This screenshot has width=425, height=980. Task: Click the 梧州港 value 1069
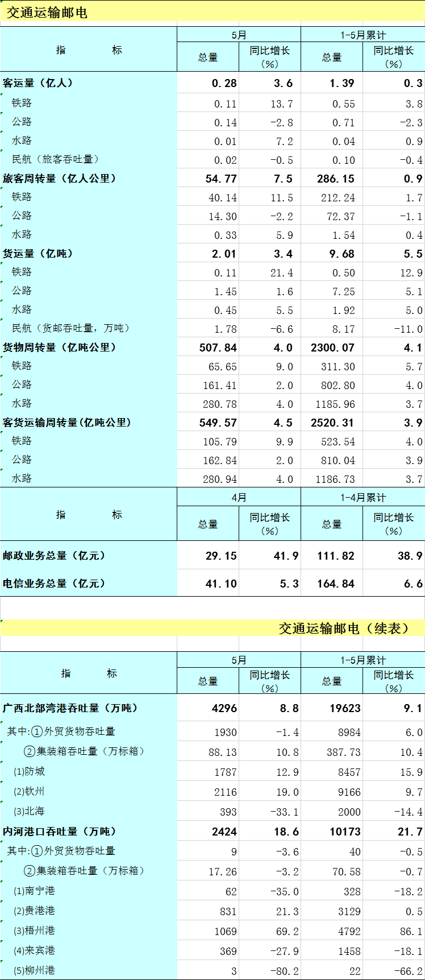pyautogui.click(x=226, y=932)
